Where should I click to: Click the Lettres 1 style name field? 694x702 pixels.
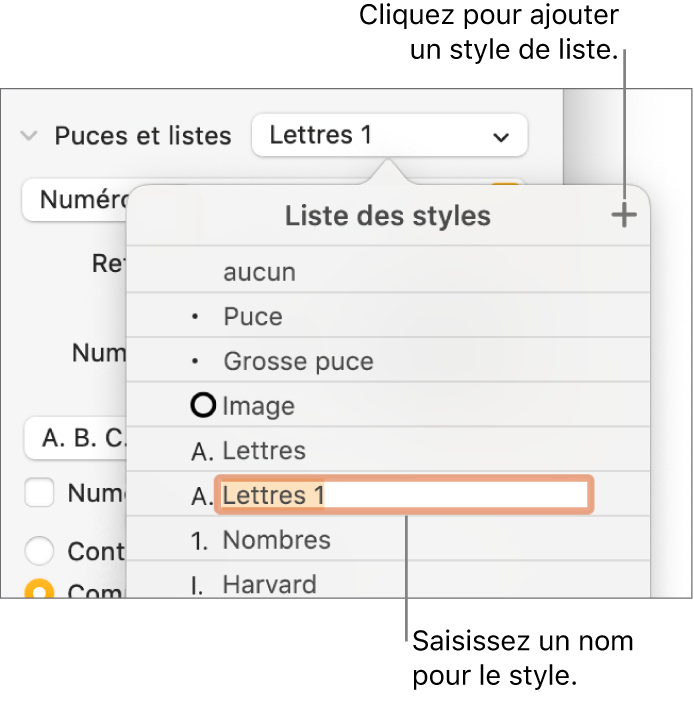click(404, 495)
